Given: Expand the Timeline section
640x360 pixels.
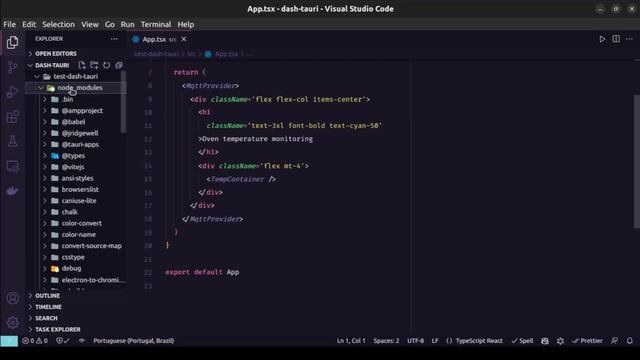Looking at the screenshot, I should point(76,307).
